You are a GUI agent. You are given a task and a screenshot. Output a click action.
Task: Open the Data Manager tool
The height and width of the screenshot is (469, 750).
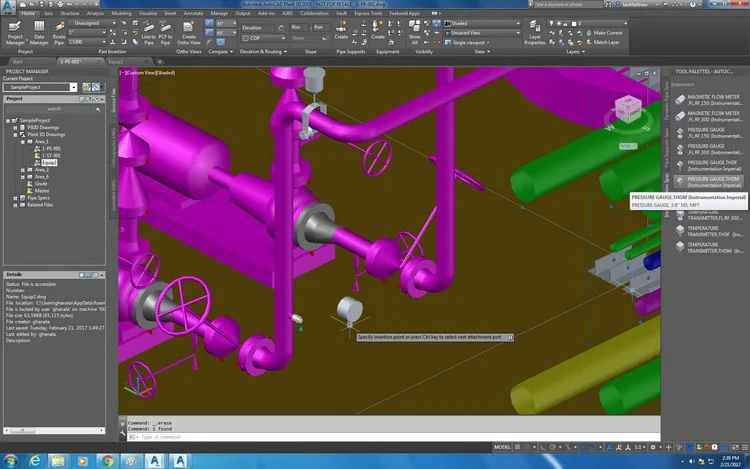(x=39, y=32)
